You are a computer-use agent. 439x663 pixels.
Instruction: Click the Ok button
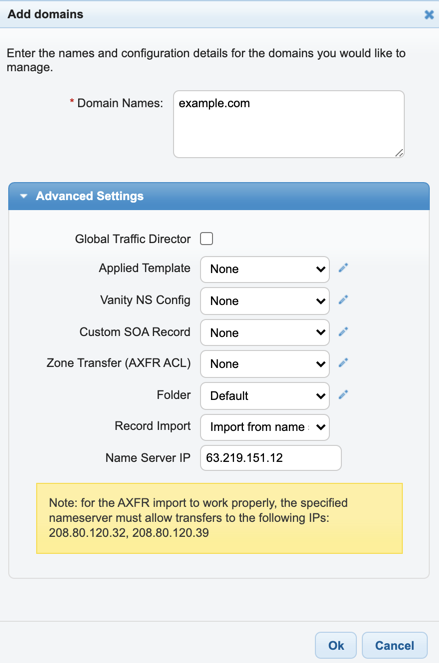pos(336,645)
